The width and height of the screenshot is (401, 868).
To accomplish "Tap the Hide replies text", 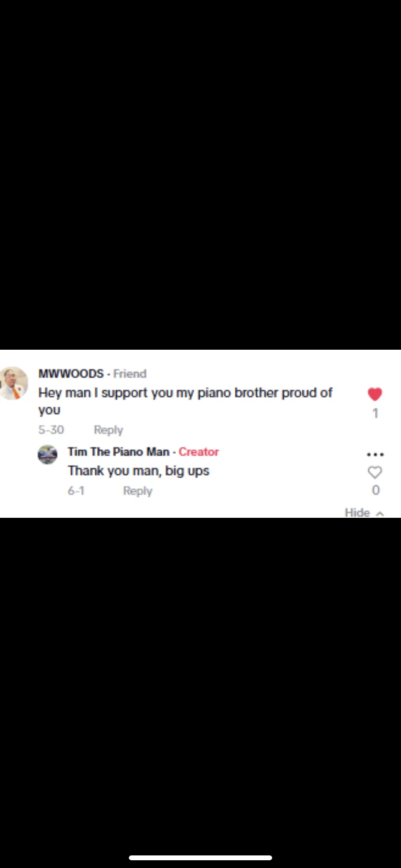I will coord(357,512).
